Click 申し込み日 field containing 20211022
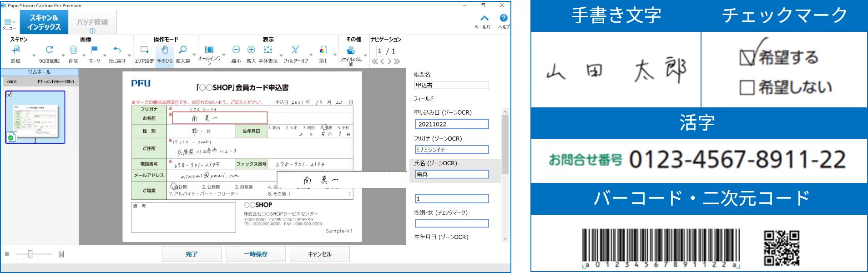This screenshot has height=273, width=868. (452, 124)
